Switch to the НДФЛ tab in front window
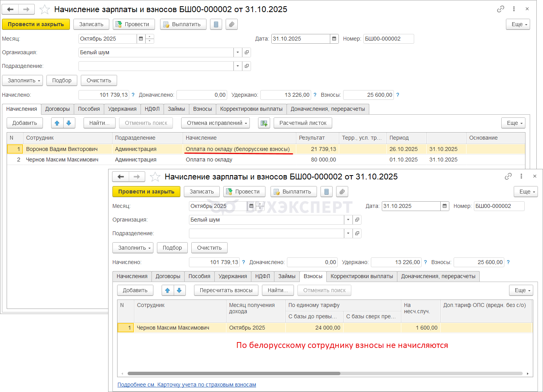 coord(262,276)
